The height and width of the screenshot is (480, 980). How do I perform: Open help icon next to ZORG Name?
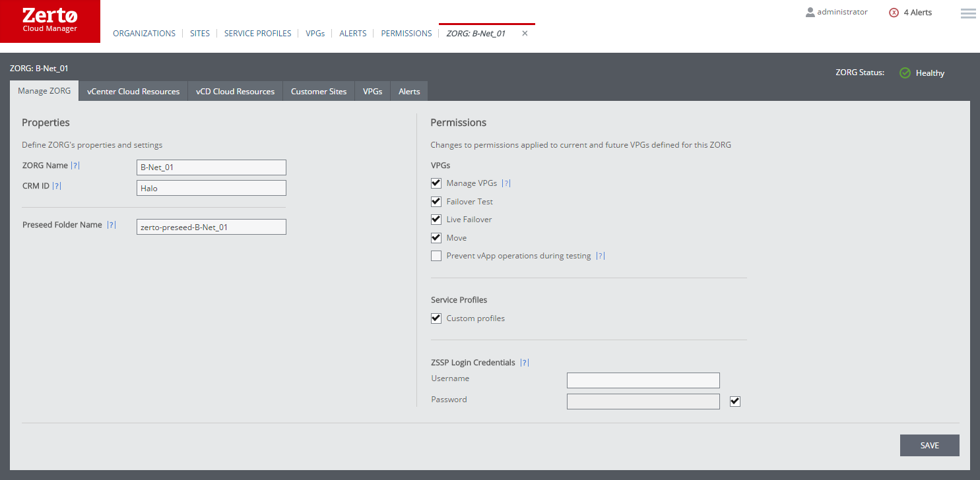(x=75, y=166)
